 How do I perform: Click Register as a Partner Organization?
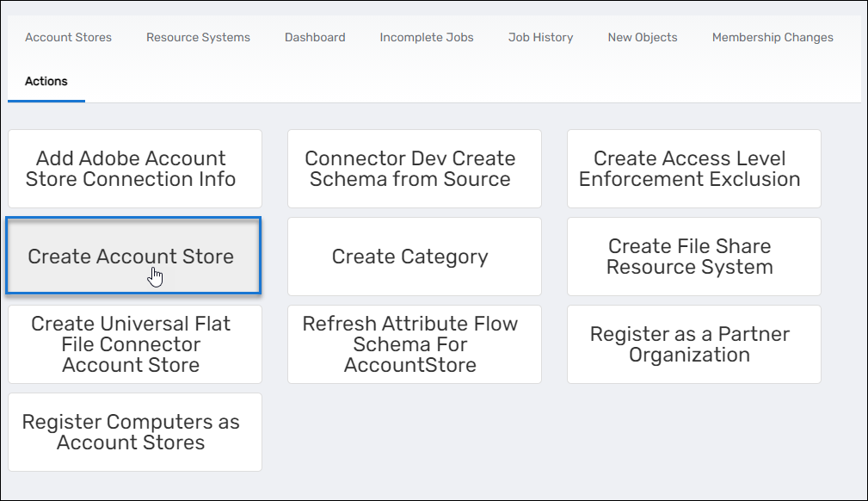[693, 344]
